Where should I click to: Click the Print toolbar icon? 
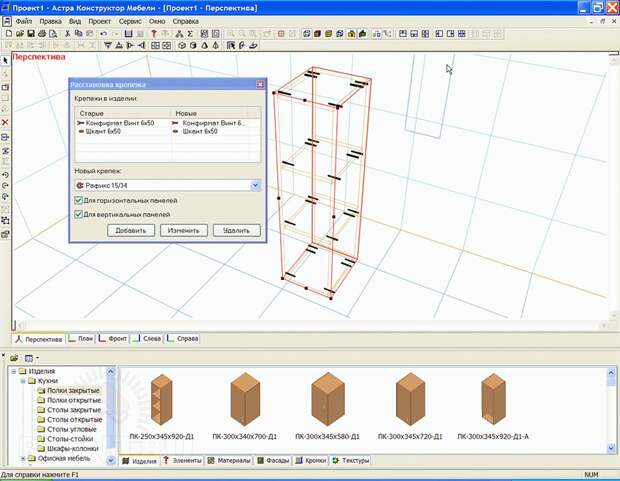(42, 34)
